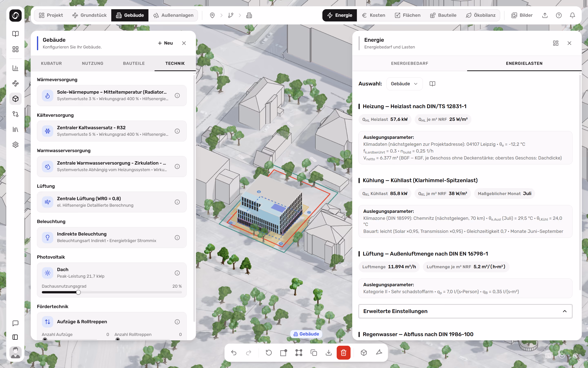Open Zentrale Warmwasserversorgung selection card

coord(112,166)
